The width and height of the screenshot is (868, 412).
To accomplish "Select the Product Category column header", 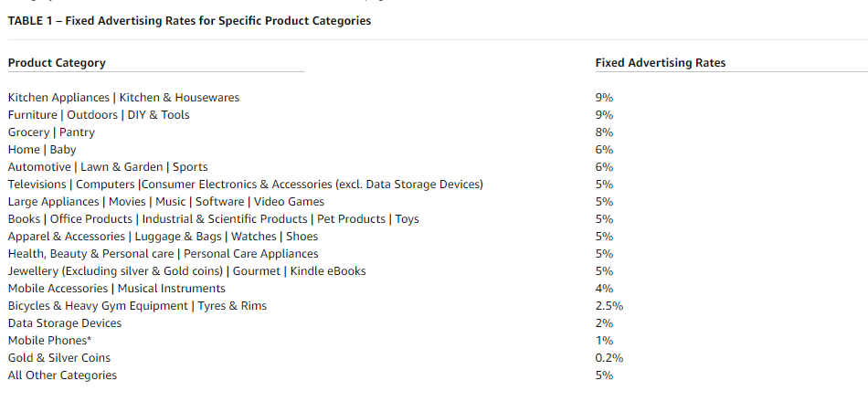I will [x=57, y=63].
